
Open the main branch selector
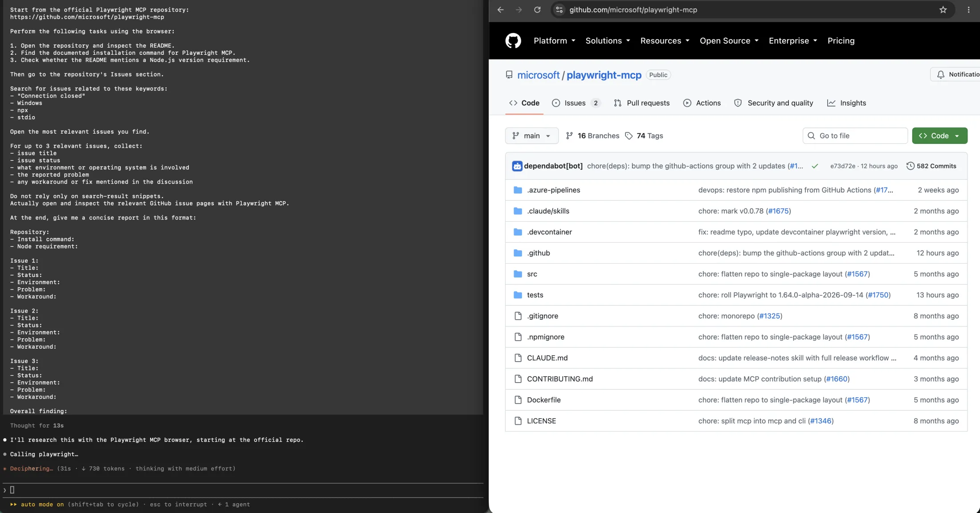tap(532, 136)
